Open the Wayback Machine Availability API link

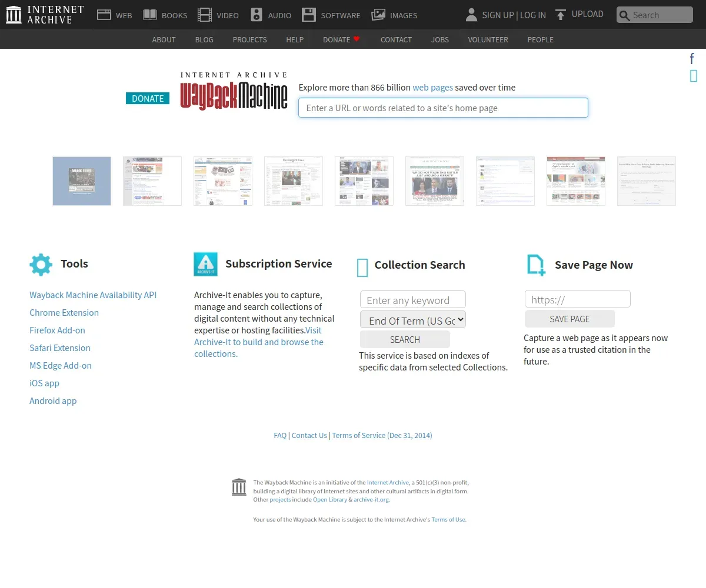click(x=93, y=295)
